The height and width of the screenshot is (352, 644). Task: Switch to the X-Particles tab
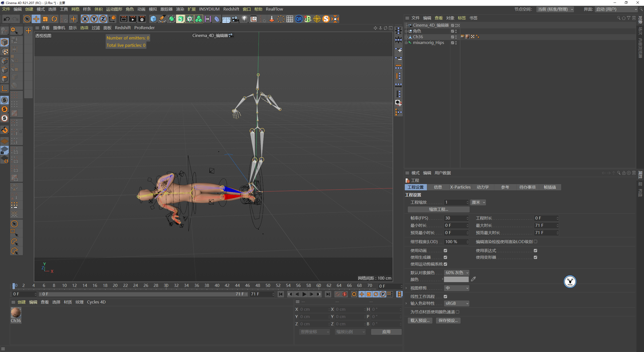460,187
